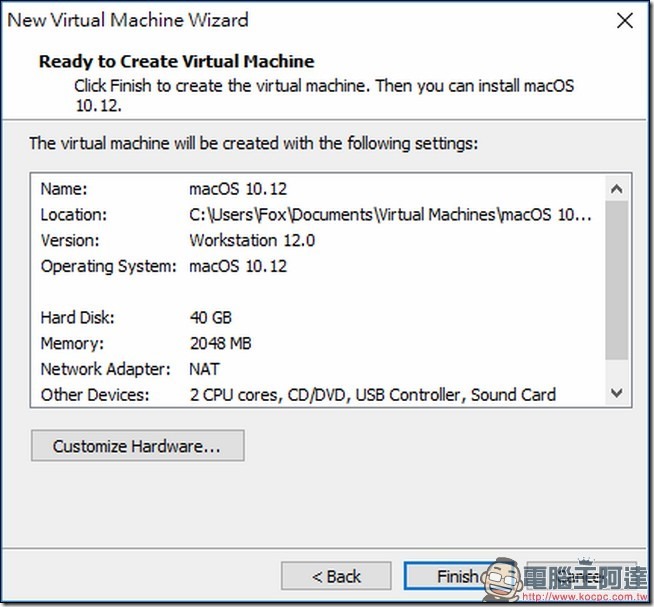
Task: Click the Name: label
Action: click(x=64, y=189)
